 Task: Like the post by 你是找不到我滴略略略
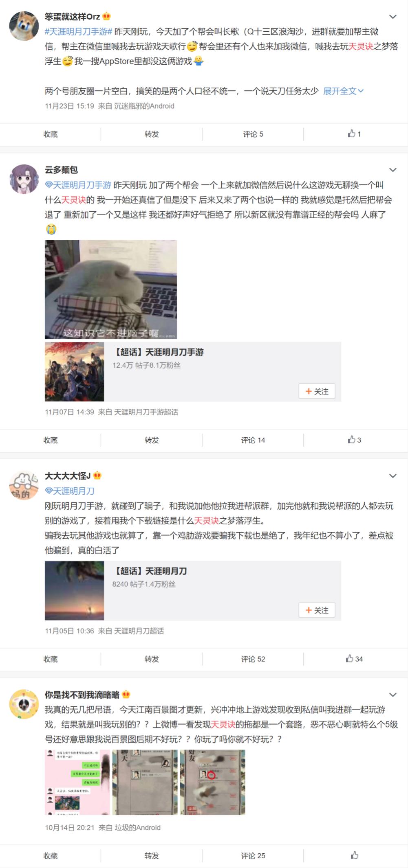point(354,855)
